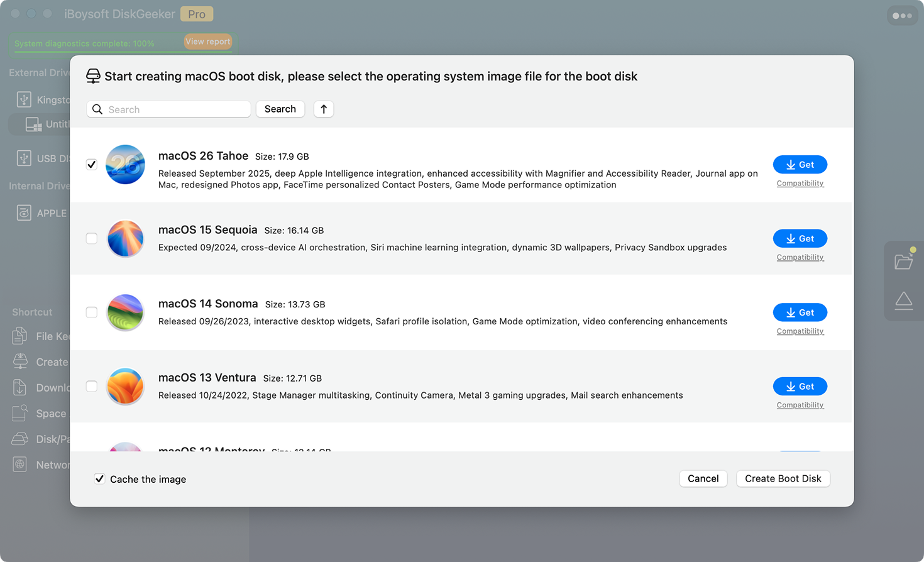Click the upward arrow sort button
This screenshot has height=562, width=924.
324,109
